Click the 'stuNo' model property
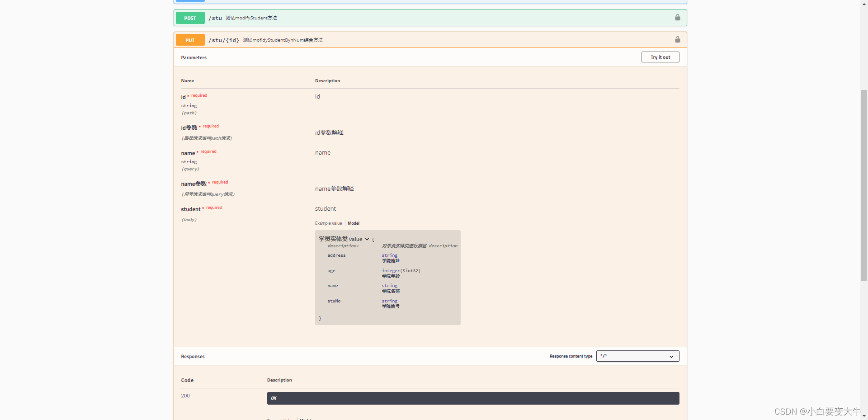The width and height of the screenshot is (868, 420). point(334,301)
